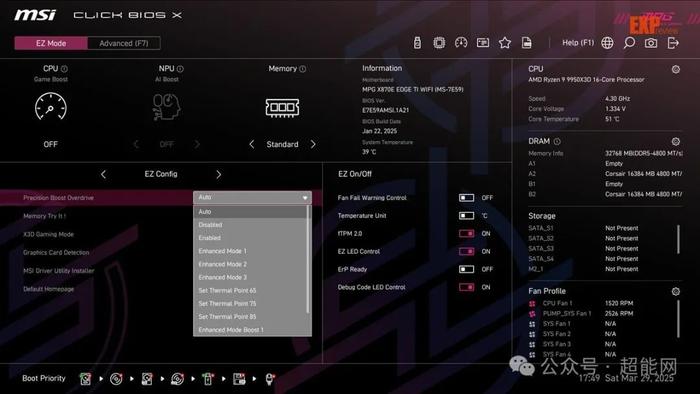Select the first-priority hard disk boot icon

click(85, 379)
